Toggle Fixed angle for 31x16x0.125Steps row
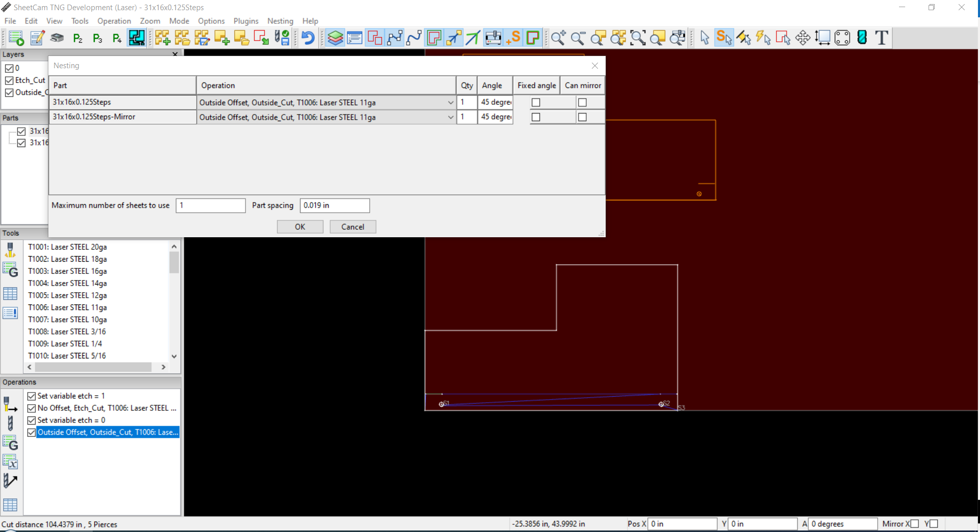This screenshot has height=532, width=980. (x=536, y=102)
